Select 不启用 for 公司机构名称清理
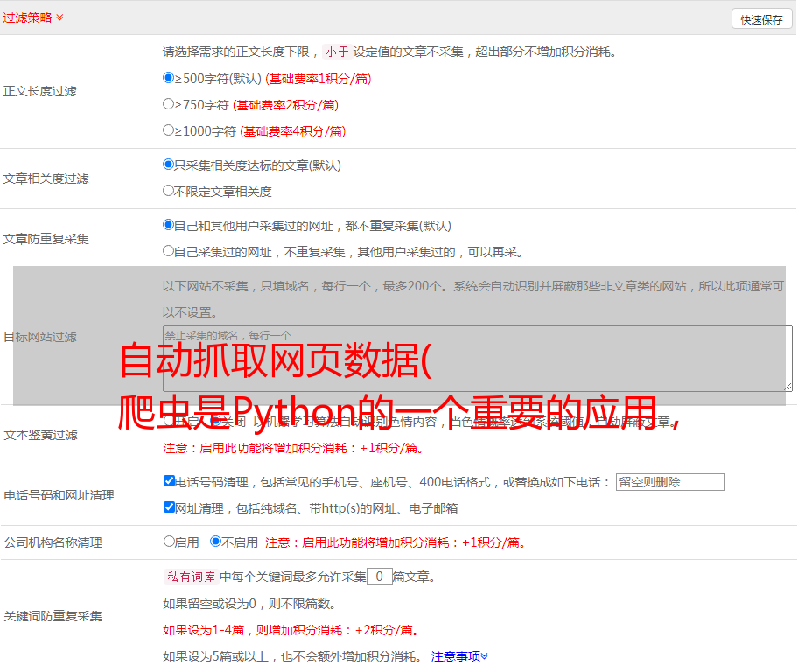 pyautogui.click(x=216, y=541)
